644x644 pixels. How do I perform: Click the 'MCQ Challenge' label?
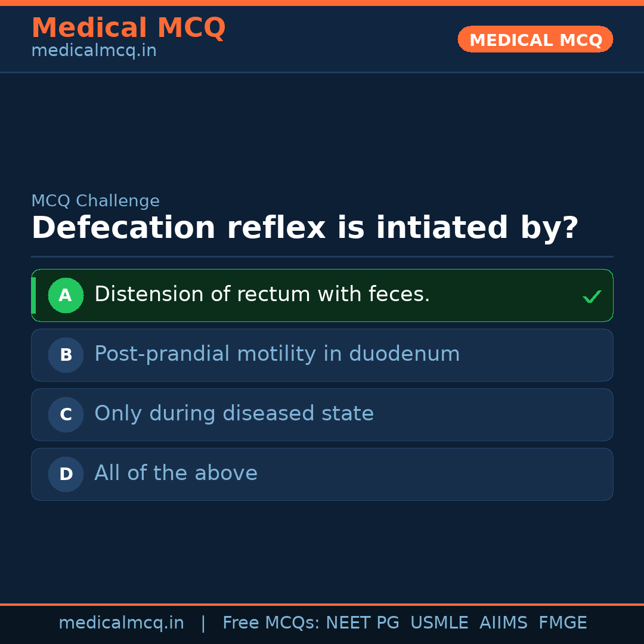[x=95, y=202]
